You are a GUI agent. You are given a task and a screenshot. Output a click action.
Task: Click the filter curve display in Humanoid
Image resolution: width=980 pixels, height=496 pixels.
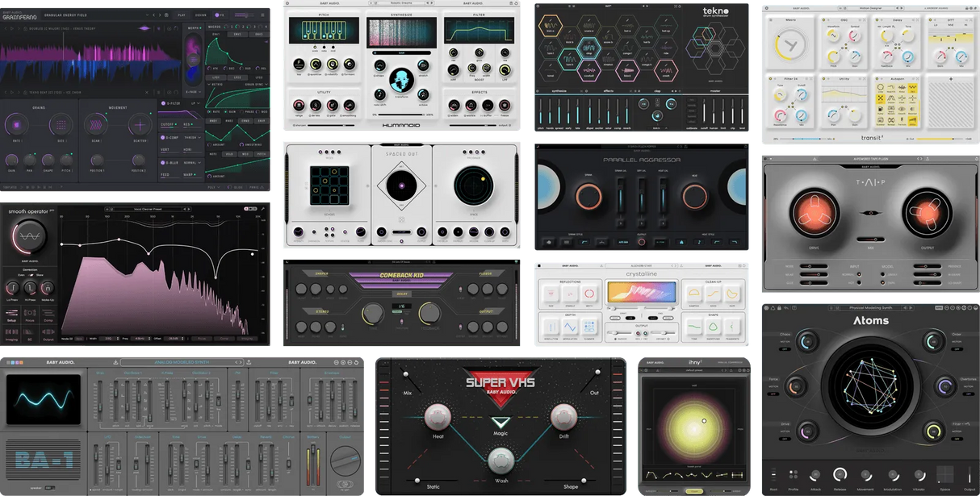pyautogui.click(x=480, y=32)
